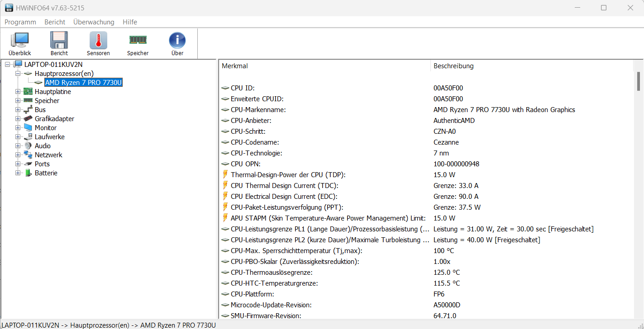Viewport: 644px width, 329px height.
Task: Click the Speicher memory module icon
Action: 138,41
